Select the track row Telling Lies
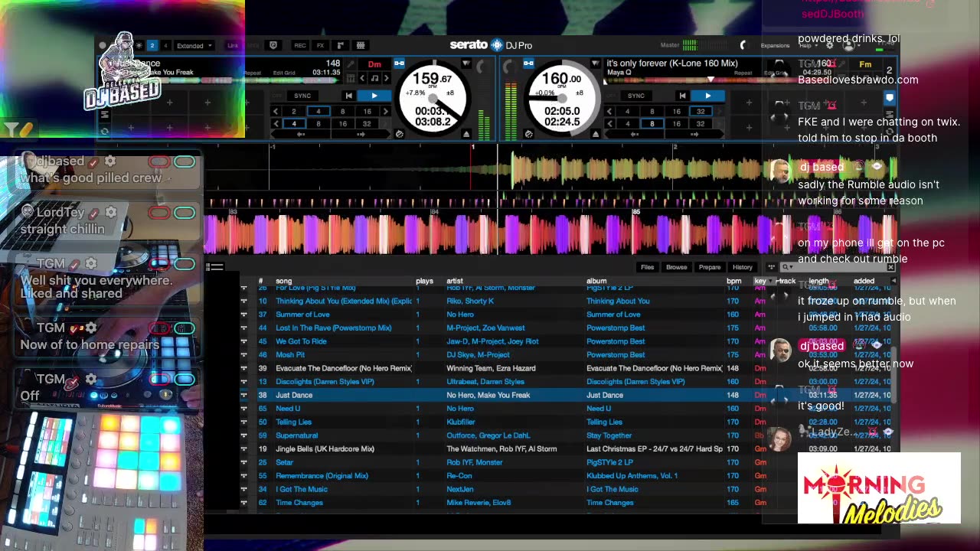The height and width of the screenshot is (551, 980). click(567, 422)
